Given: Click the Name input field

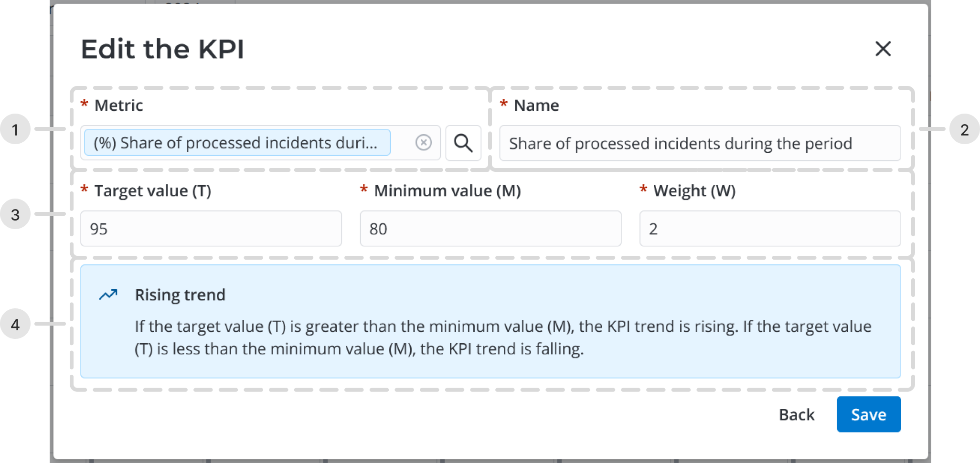Looking at the screenshot, I should [x=700, y=143].
